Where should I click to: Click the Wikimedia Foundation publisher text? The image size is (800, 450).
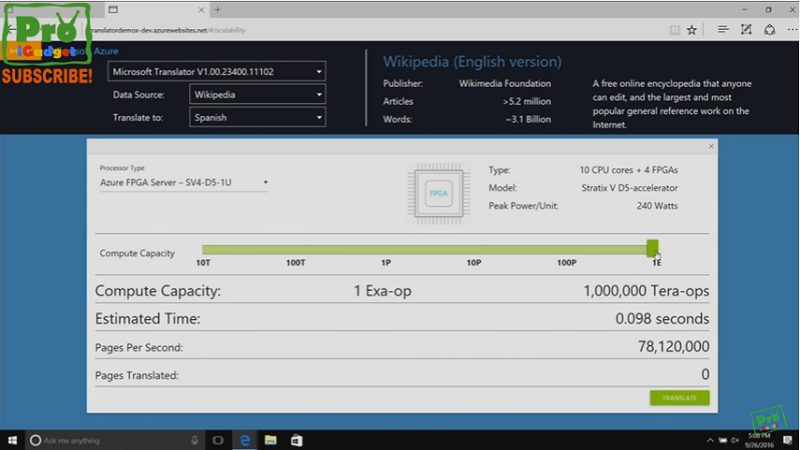(x=505, y=83)
